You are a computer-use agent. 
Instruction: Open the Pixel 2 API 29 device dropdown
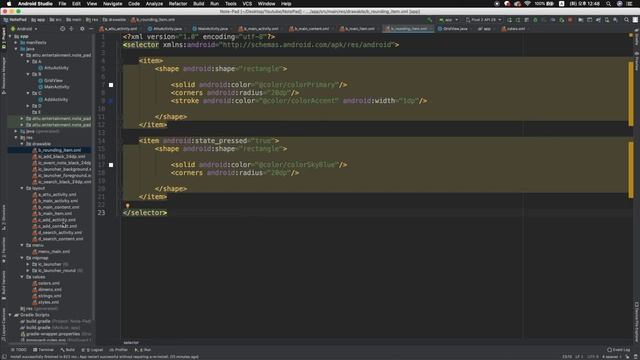tap(484, 20)
